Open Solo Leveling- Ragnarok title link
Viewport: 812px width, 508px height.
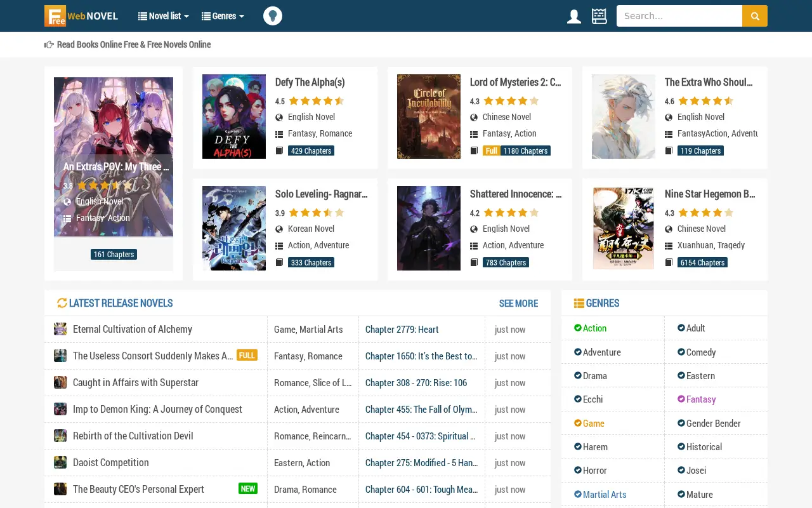[322, 194]
